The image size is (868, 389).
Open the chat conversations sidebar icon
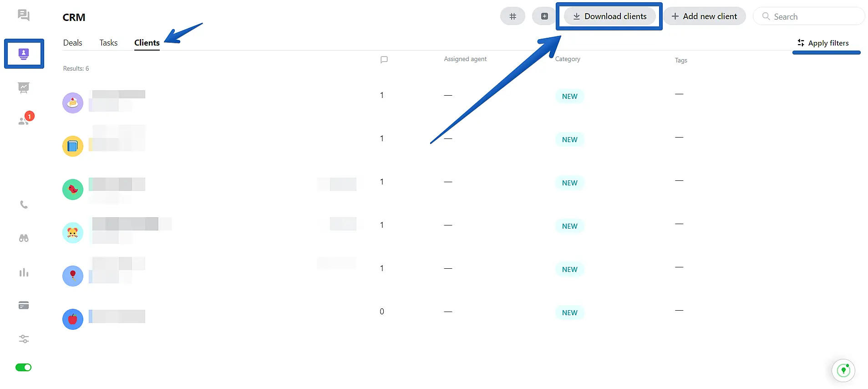tap(24, 15)
